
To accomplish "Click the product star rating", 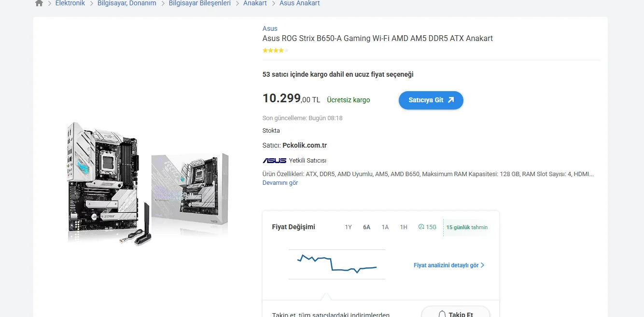I will pyautogui.click(x=276, y=50).
